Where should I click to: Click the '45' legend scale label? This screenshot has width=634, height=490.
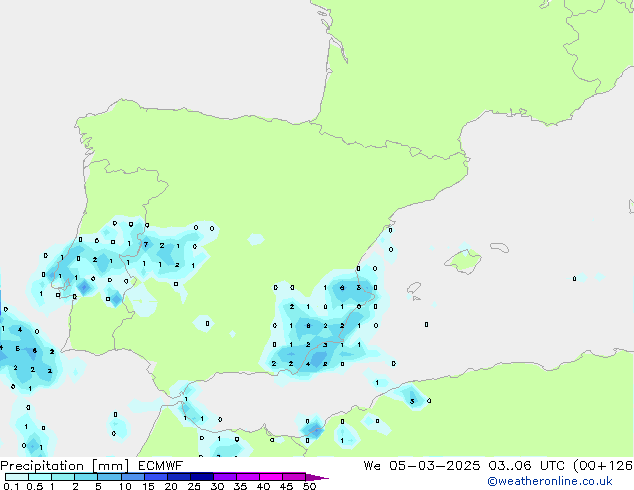(286, 486)
